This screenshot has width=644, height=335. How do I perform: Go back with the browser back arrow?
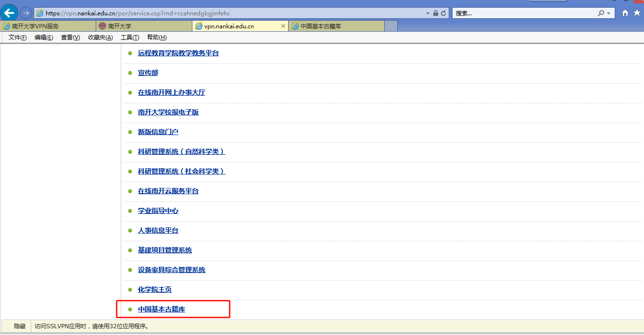pyautogui.click(x=10, y=13)
